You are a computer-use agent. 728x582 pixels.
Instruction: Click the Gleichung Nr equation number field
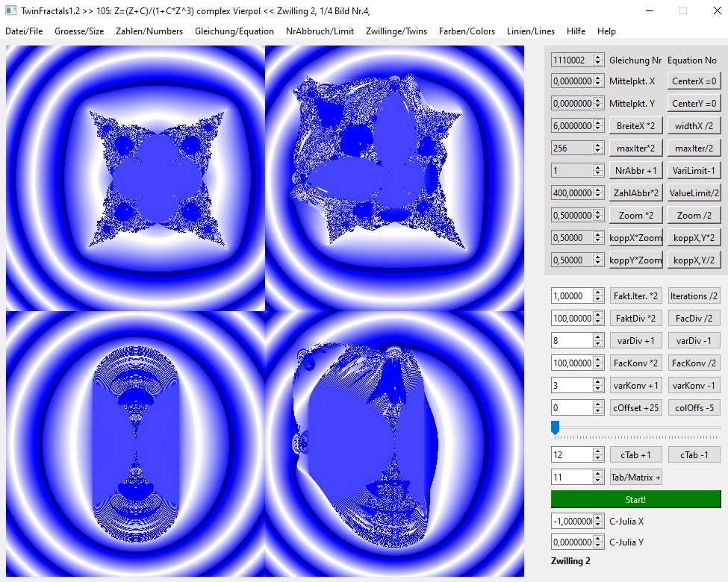pos(572,60)
